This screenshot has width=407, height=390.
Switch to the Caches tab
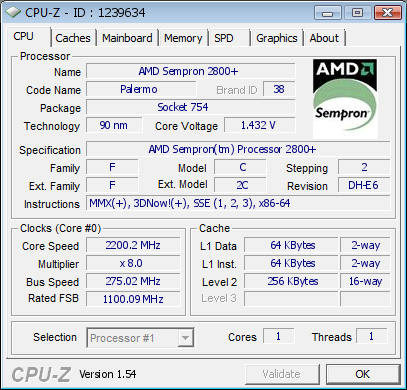pos(73,38)
